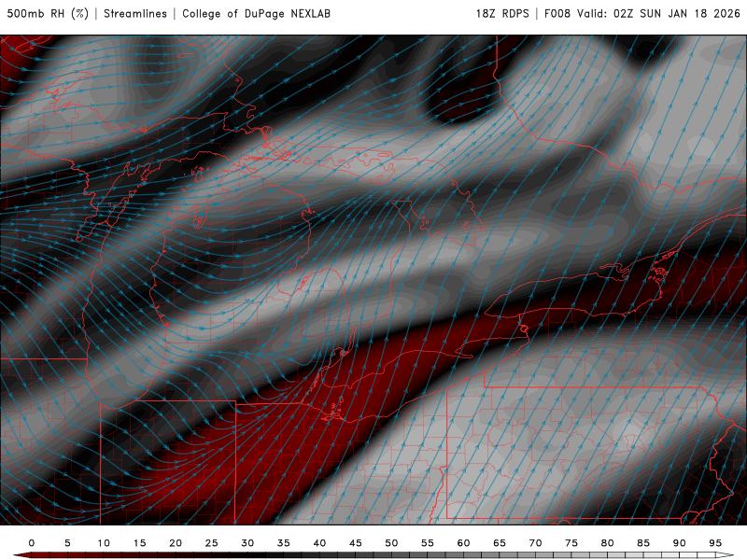Screen dimensions: 747x560
Task: Click the colorbar label "20"
Action: coord(176,543)
